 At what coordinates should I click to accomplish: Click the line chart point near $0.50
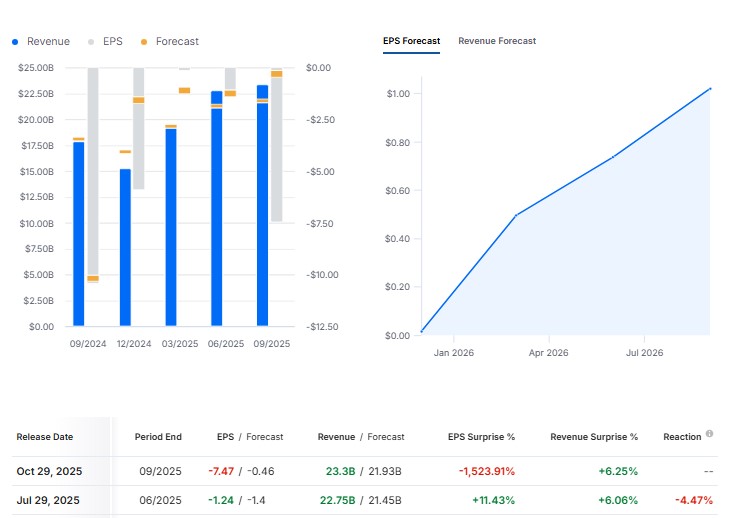[x=515, y=215]
